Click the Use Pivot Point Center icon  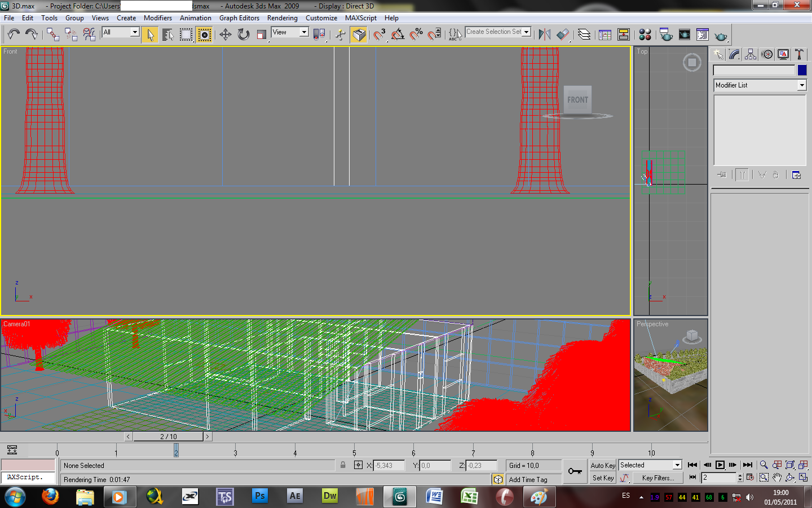coord(319,34)
